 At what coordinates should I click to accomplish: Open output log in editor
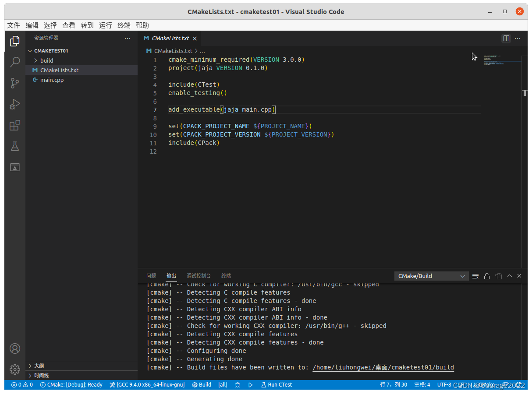point(498,276)
